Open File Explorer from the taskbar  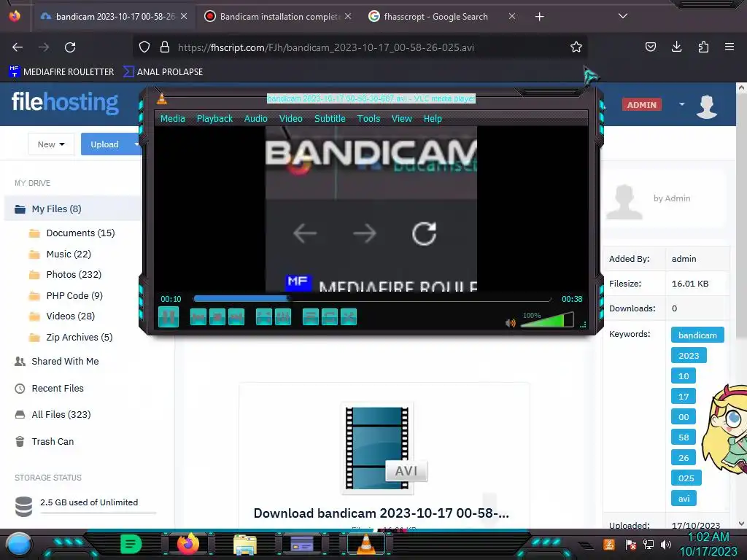tap(245, 544)
